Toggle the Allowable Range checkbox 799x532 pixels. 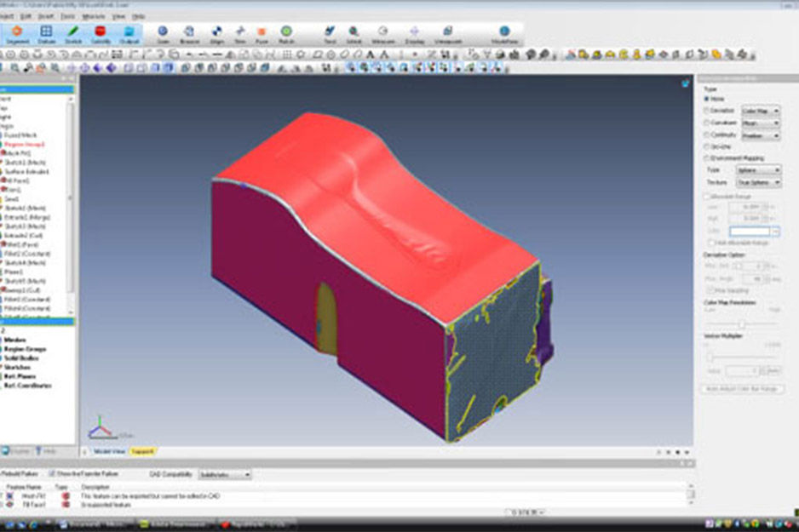(706, 196)
